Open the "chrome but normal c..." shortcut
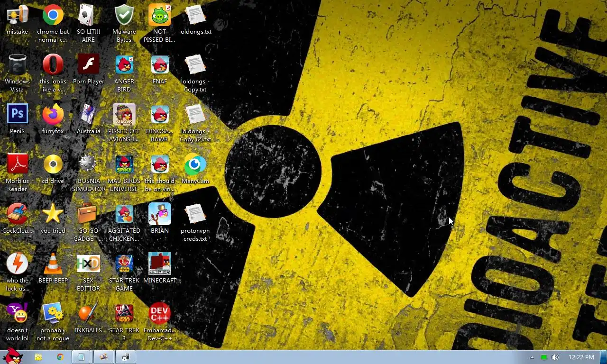The width and height of the screenshot is (607, 364). [x=53, y=24]
